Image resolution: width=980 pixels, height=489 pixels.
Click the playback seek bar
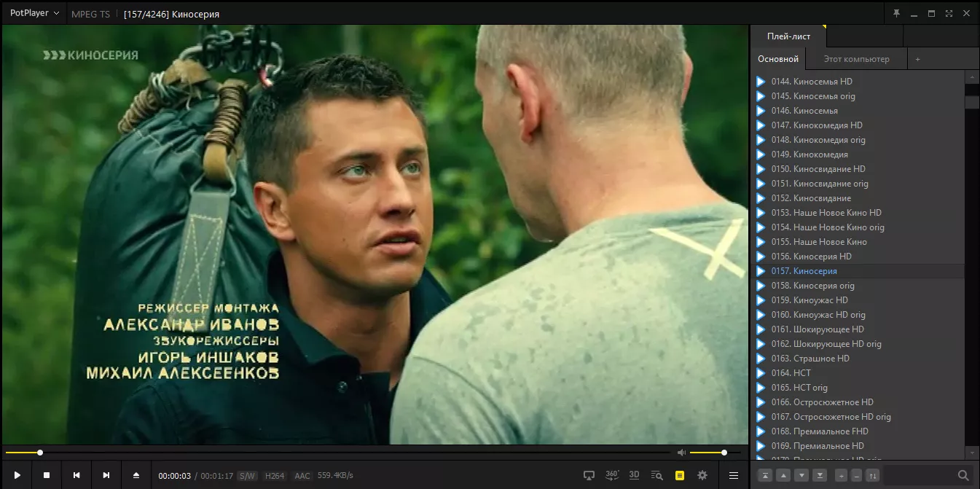click(337, 453)
